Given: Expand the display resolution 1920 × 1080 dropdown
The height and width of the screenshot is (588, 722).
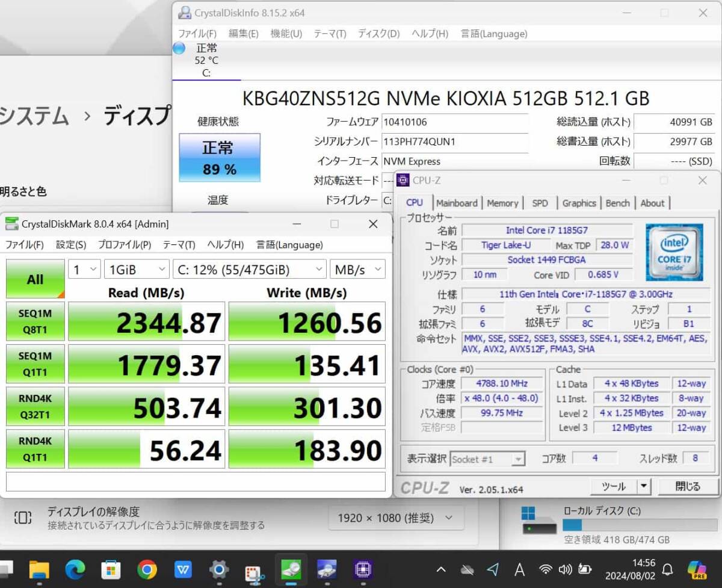Looking at the screenshot, I should (396, 518).
